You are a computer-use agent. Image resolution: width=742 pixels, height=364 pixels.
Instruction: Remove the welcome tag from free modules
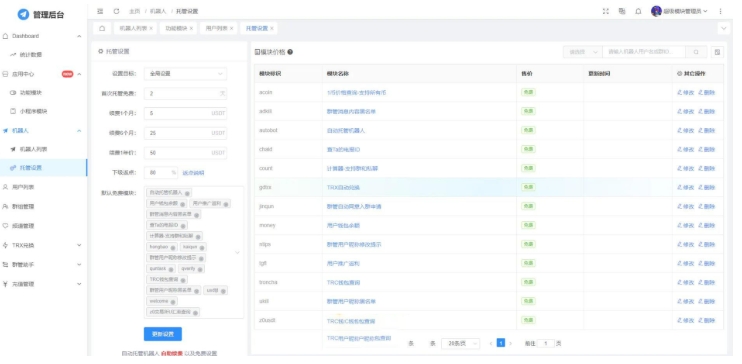(174, 302)
